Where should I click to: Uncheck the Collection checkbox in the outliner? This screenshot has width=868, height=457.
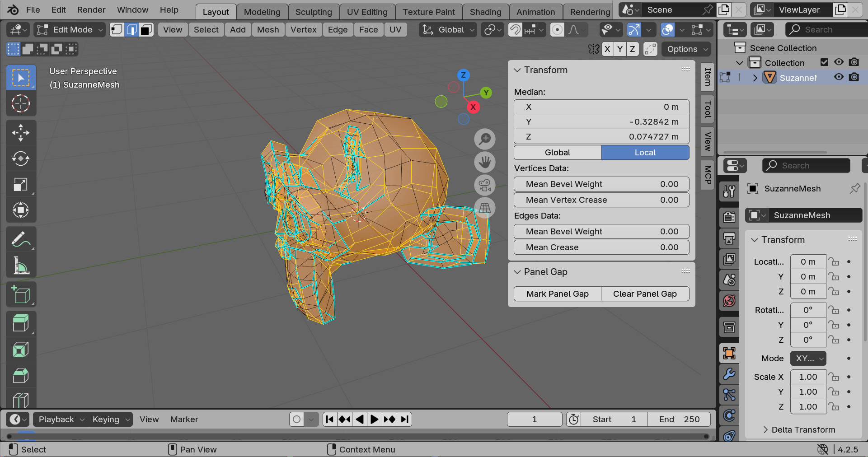point(825,62)
